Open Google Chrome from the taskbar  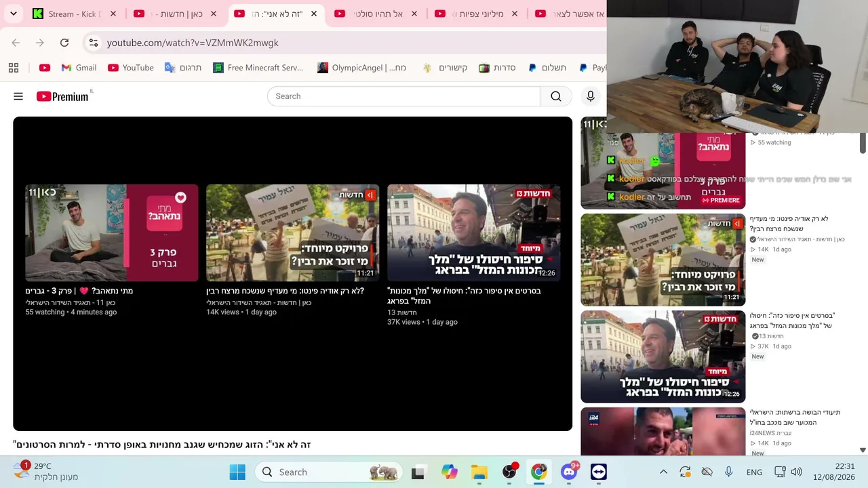[539, 472]
